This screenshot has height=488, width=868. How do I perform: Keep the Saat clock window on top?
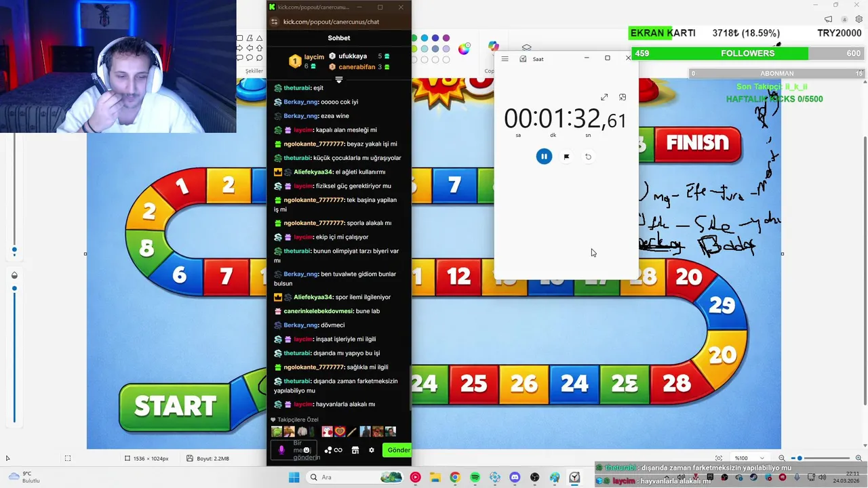coord(623,98)
